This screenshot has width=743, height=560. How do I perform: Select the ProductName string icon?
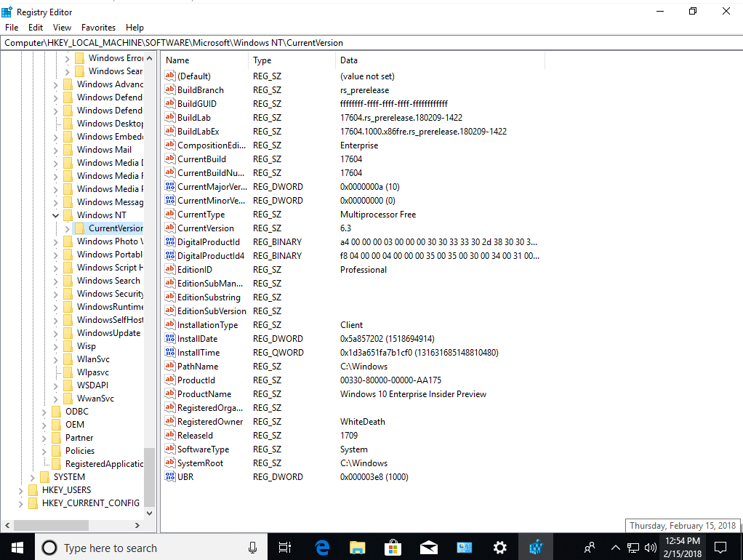pos(169,393)
